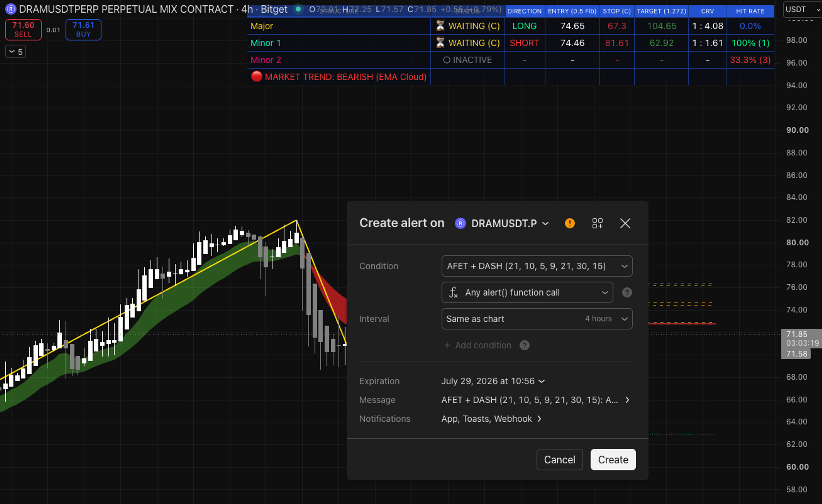Click the 71.58 price label on axis
Screen dimensions: 822x504
(797, 354)
